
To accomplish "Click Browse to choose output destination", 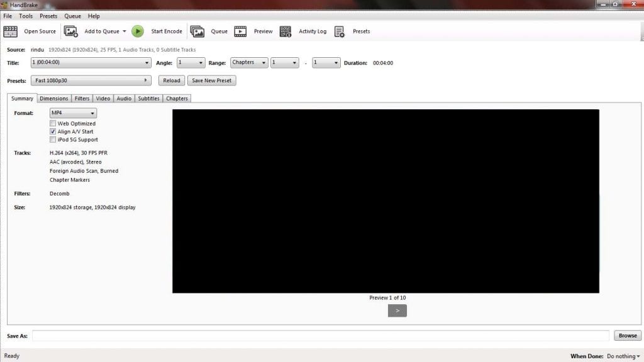I will [627, 336].
